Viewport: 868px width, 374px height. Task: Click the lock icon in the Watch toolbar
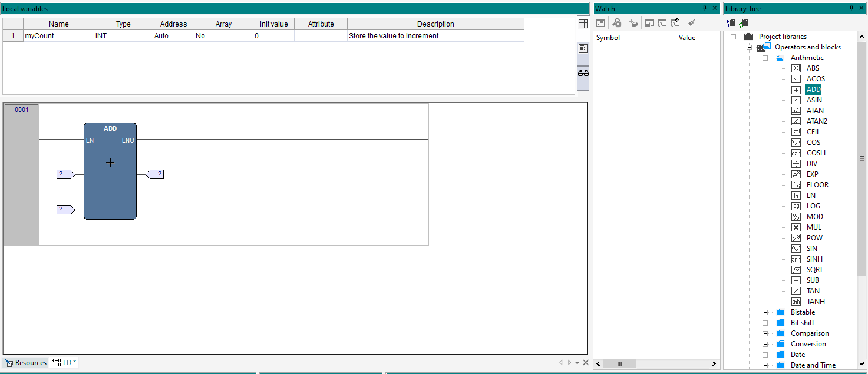(616, 23)
